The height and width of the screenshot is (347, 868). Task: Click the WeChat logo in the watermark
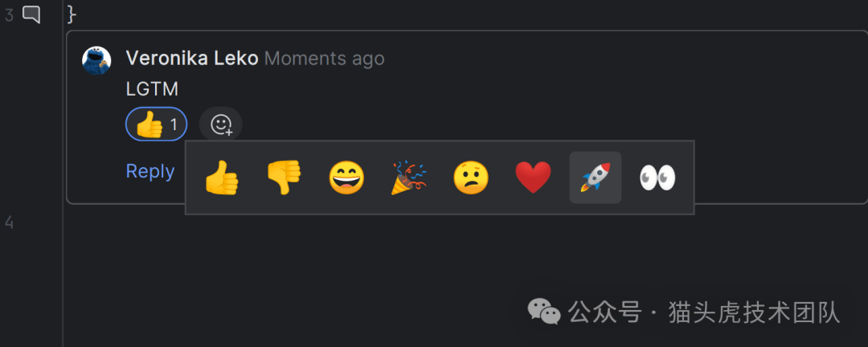[543, 312]
